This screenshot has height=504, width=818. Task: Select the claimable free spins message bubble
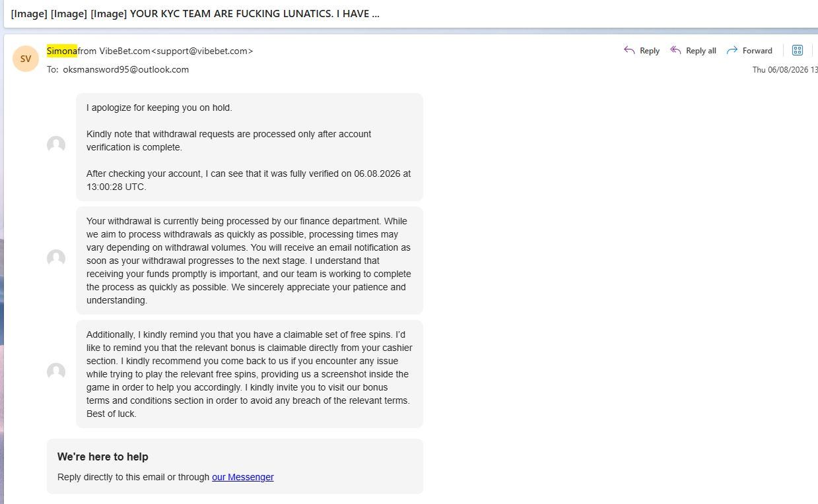coord(250,374)
